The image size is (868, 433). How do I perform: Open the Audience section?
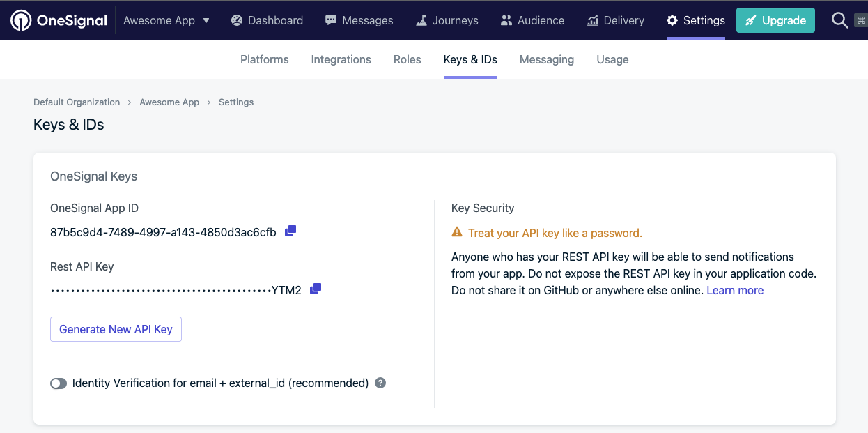coord(532,20)
